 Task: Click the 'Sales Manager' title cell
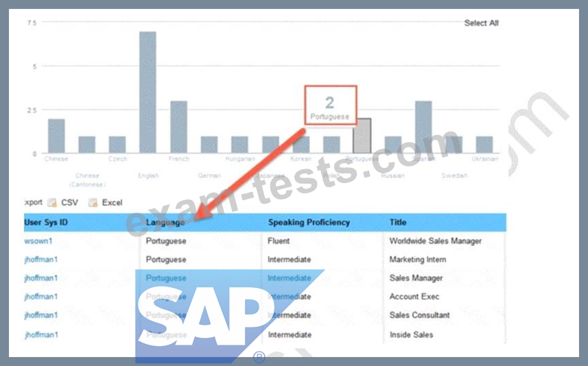(416, 278)
